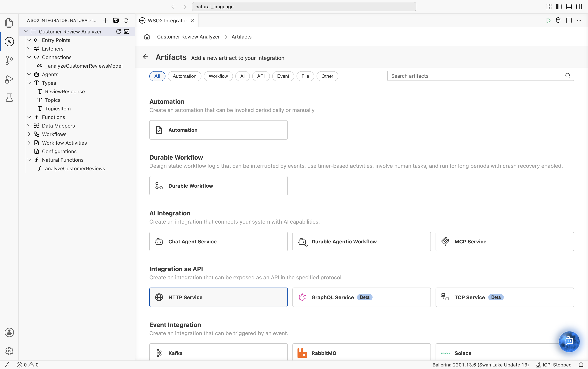This screenshot has height=369, width=588.
Task: Select the File filter chip
Action: (x=305, y=76)
